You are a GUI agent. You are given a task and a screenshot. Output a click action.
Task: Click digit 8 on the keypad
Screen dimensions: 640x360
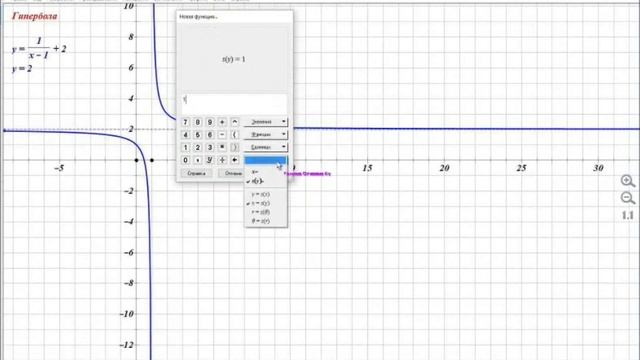click(x=198, y=122)
